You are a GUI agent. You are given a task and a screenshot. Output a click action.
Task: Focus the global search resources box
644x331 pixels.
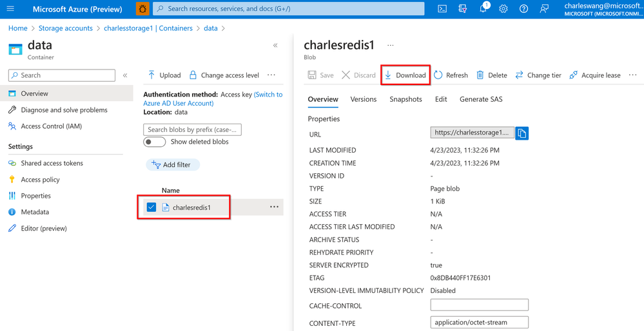[288, 8]
